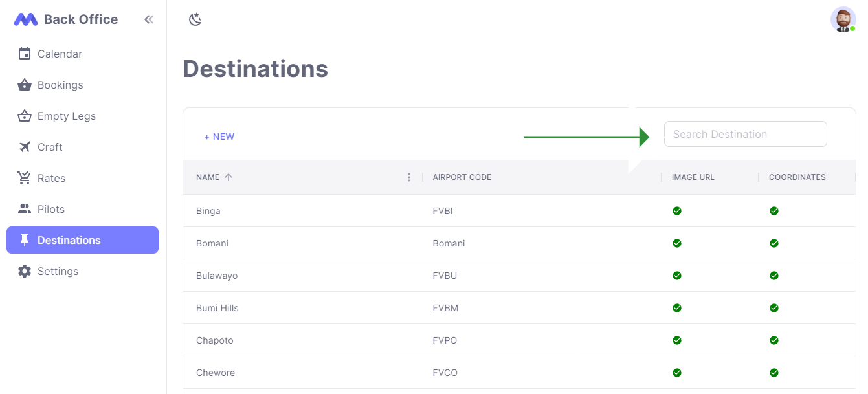Viewport: 868px width, 394px height.
Task: Click the + NEW button
Action: (x=219, y=137)
